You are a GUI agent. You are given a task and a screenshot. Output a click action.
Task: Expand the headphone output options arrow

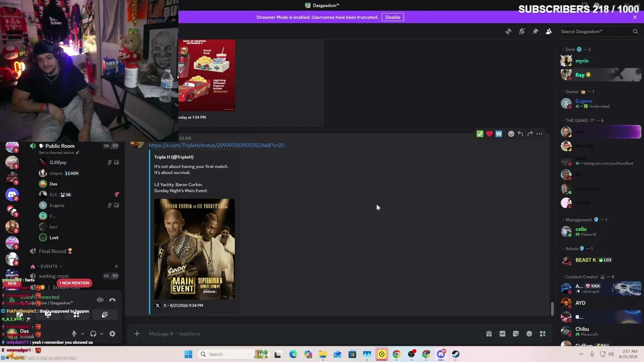click(x=102, y=334)
